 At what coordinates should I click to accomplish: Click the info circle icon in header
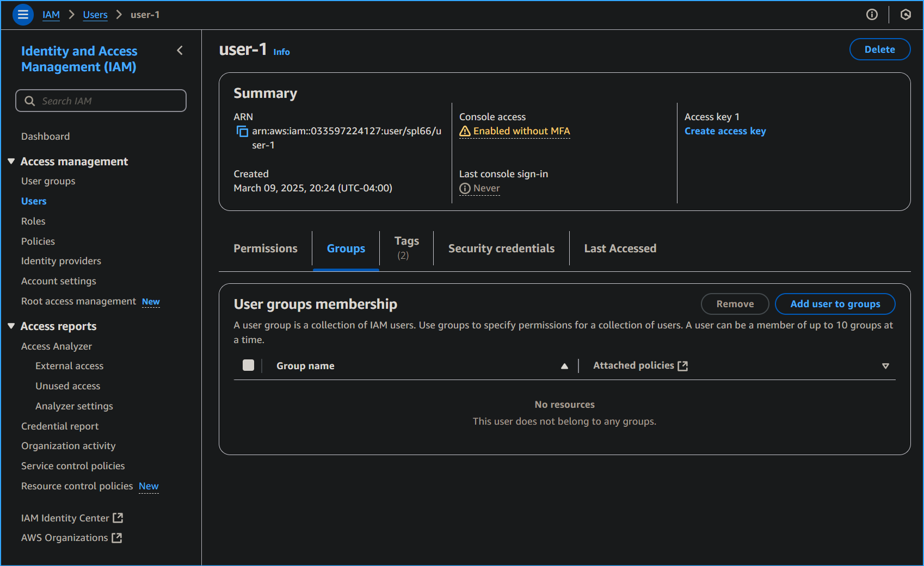(x=872, y=15)
